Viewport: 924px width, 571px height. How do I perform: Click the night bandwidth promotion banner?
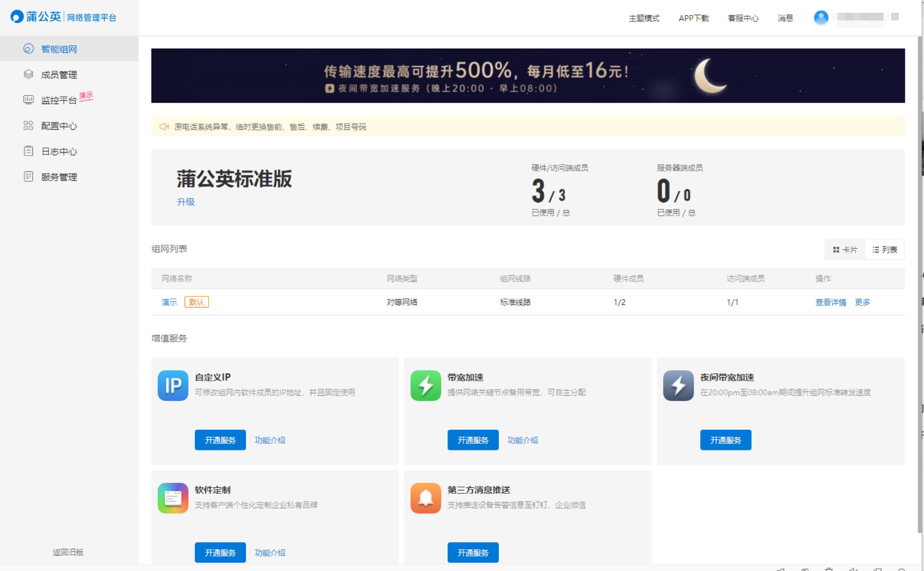click(x=528, y=75)
